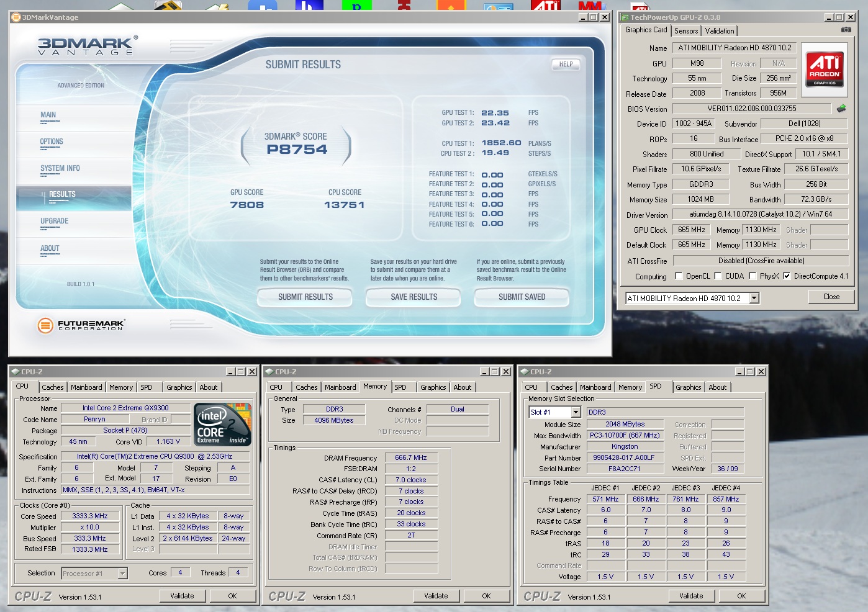Switch to the Sensors tab in GPU-Z
This screenshot has height=612, width=868.
click(686, 31)
